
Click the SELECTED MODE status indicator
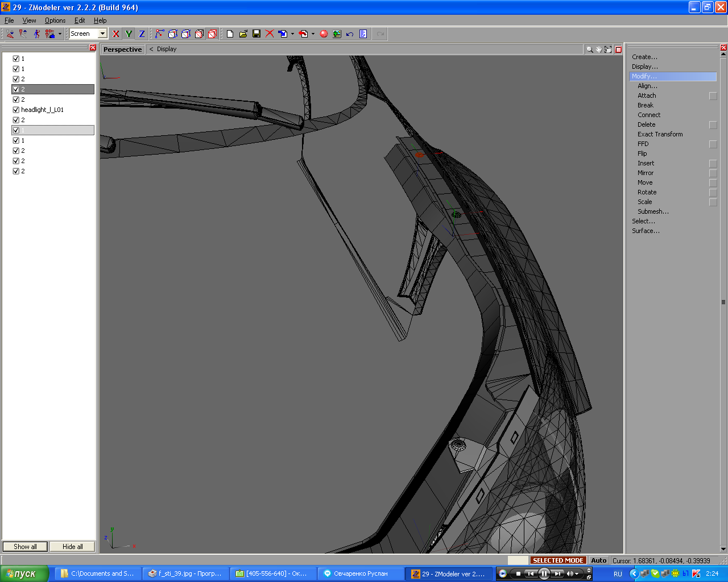(x=558, y=560)
